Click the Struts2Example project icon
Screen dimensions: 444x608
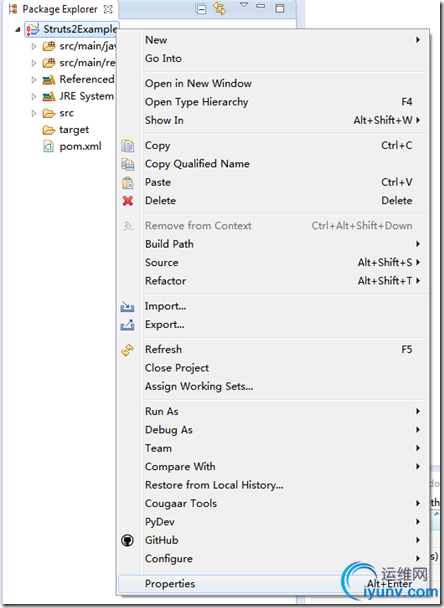[x=33, y=29]
